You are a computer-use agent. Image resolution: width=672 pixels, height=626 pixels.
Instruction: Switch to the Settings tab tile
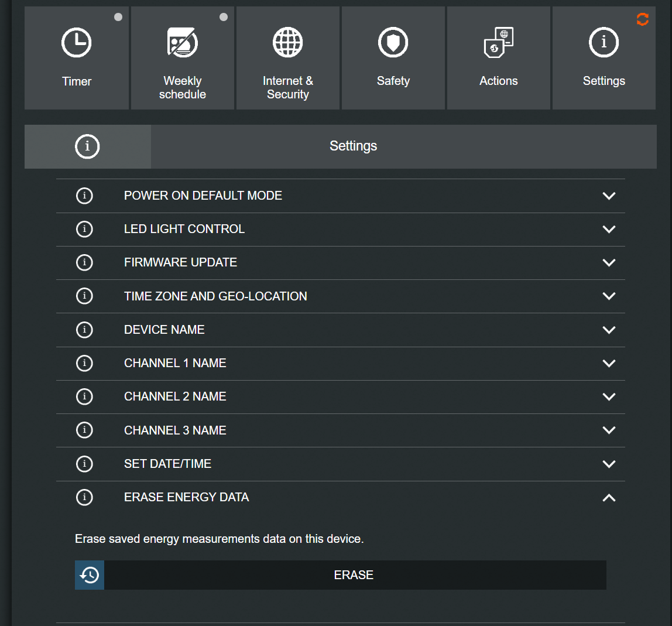point(604,58)
